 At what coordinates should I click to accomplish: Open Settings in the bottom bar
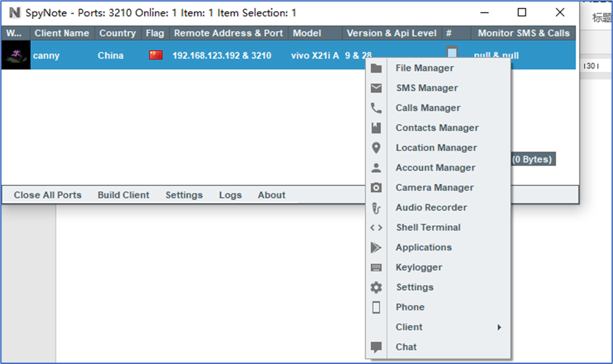pos(183,195)
